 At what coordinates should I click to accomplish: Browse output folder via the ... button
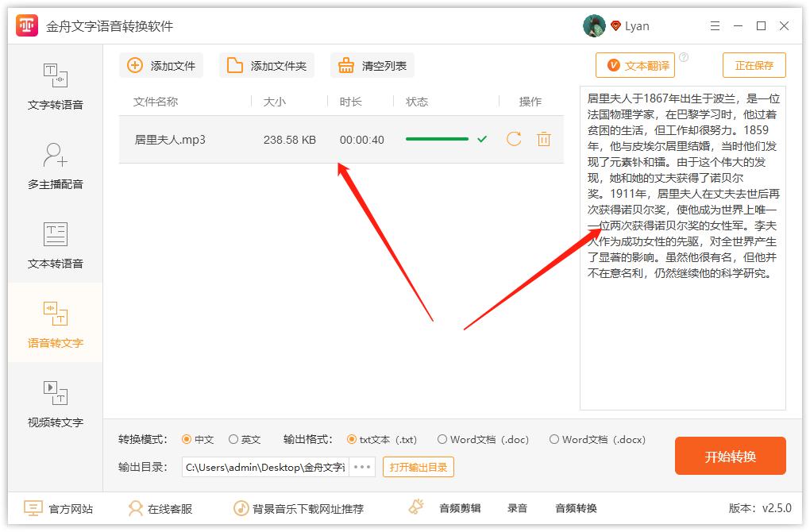click(361, 467)
